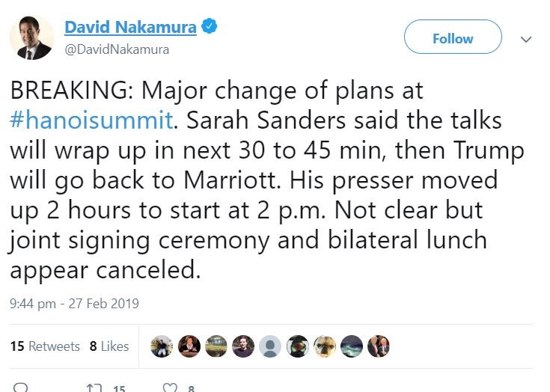This screenshot has width=550, height=392.
Task: View the list of 8 Likes
Action: [109, 346]
